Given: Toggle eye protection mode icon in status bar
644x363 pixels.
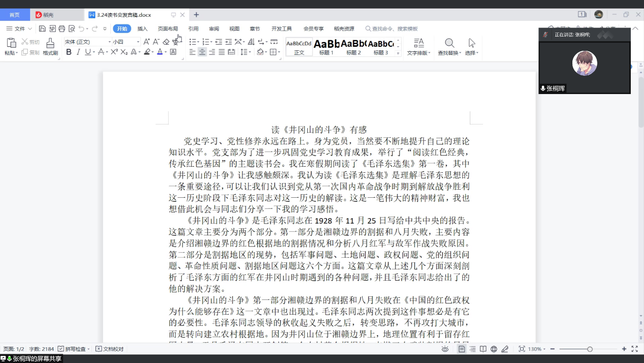Looking at the screenshot, I should click(x=445, y=349).
